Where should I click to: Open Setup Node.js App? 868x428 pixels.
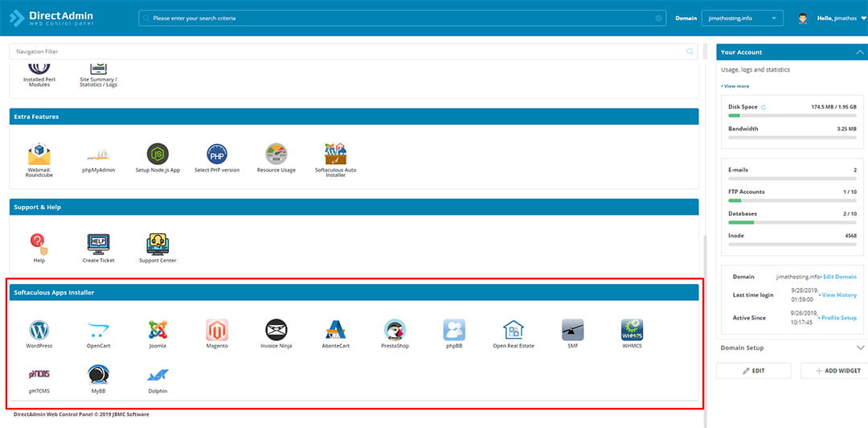coord(158,154)
